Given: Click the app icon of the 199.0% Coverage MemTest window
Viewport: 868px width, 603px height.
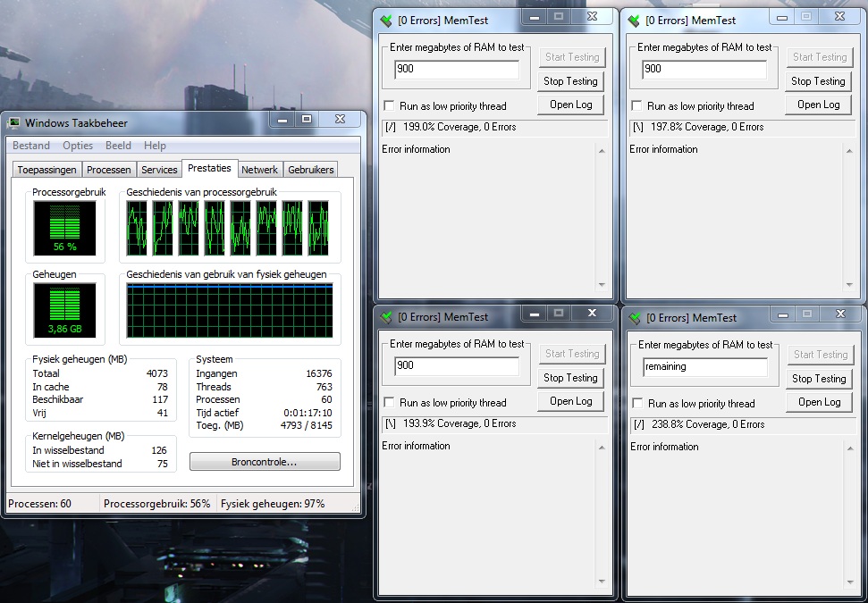Looking at the screenshot, I should pyautogui.click(x=386, y=21).
